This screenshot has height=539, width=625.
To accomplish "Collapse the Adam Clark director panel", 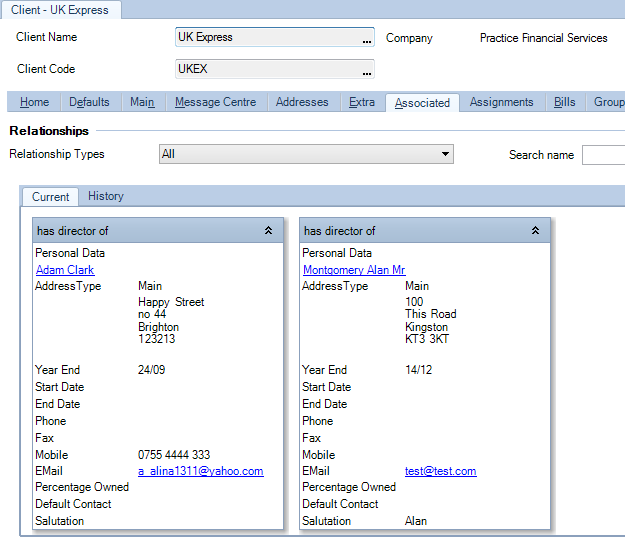I will (x=268, y=230).
